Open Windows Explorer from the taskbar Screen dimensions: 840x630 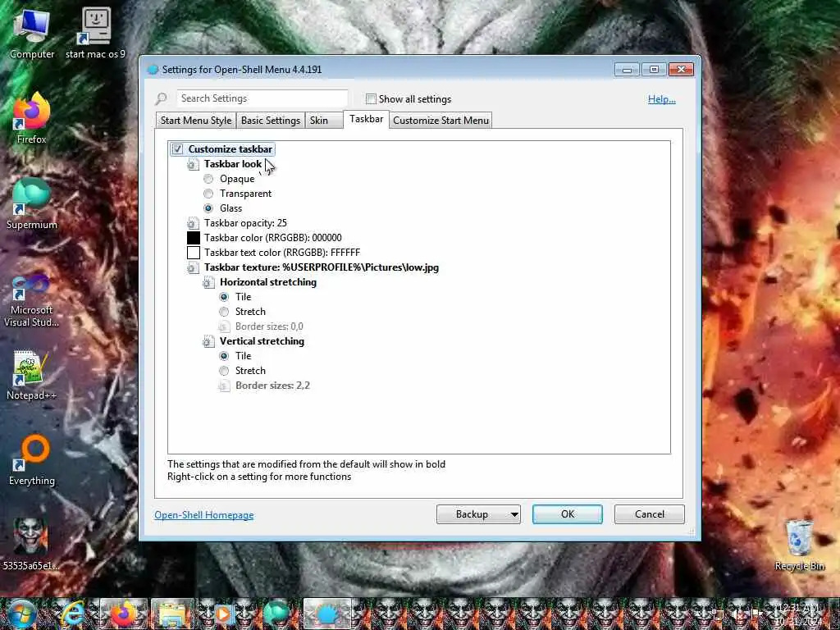172,614
